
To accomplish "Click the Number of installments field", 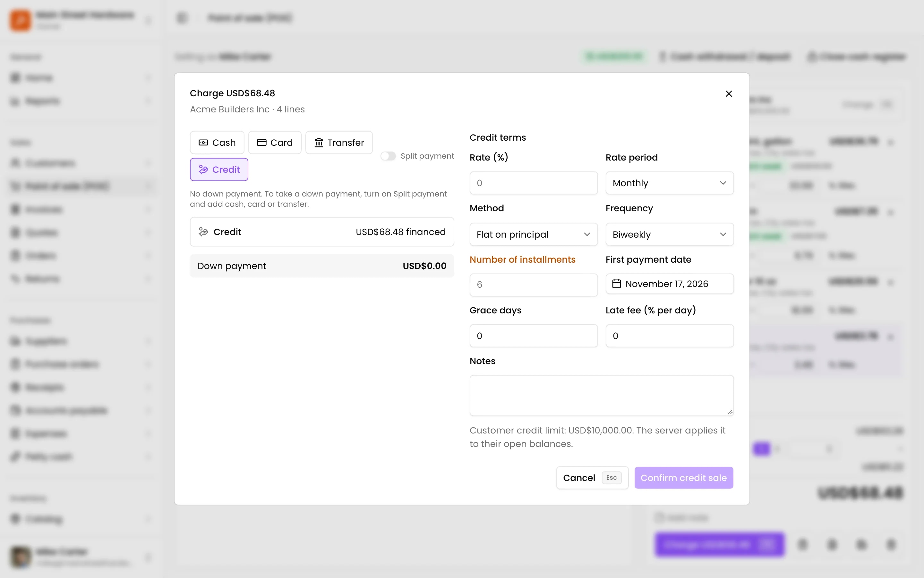I will 534,285.
